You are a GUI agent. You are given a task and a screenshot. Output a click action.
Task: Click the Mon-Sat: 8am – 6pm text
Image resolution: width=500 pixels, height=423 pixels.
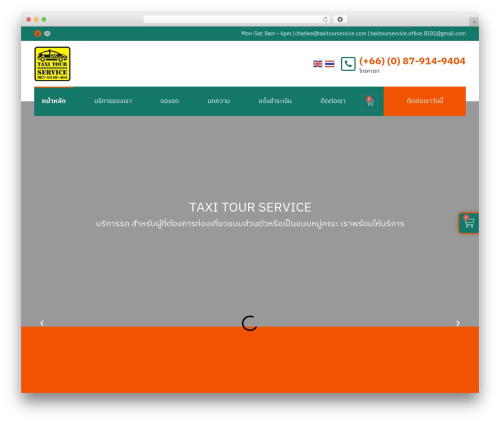(266, 33)
